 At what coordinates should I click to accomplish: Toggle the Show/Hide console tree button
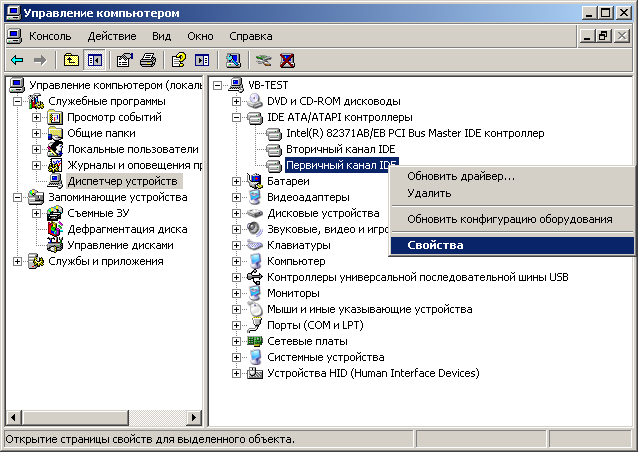pyautogui.click(x=95, y=60)
